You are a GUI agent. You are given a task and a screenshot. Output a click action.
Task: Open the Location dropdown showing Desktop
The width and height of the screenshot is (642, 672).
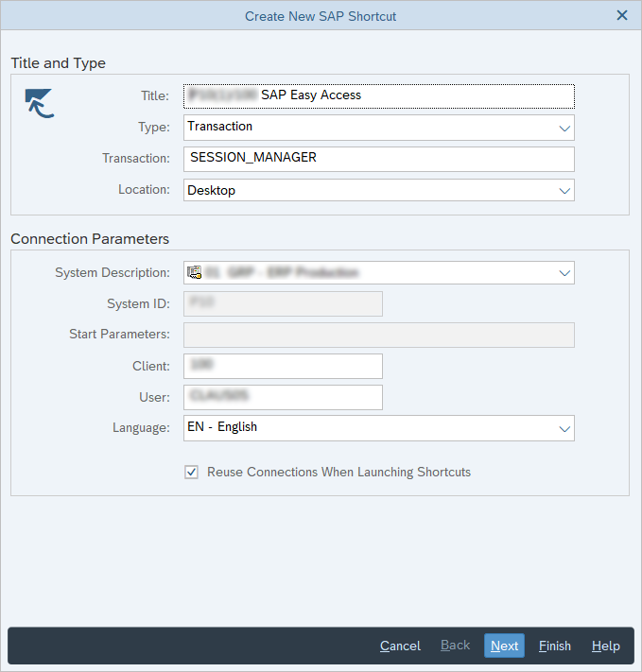coord(379,190)
